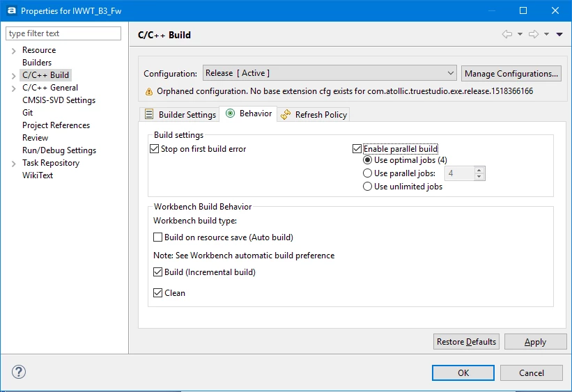Enable Build on resource save checkbox
This screenshot has height=392, width=572.
(x=157, y=237)
